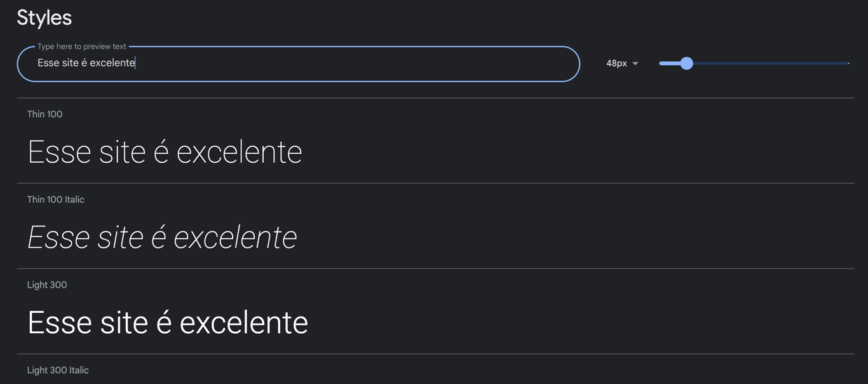Select the Light 300 Italic style label
Image resolution: width=868 pixels, height=384 pixels.
58,369
